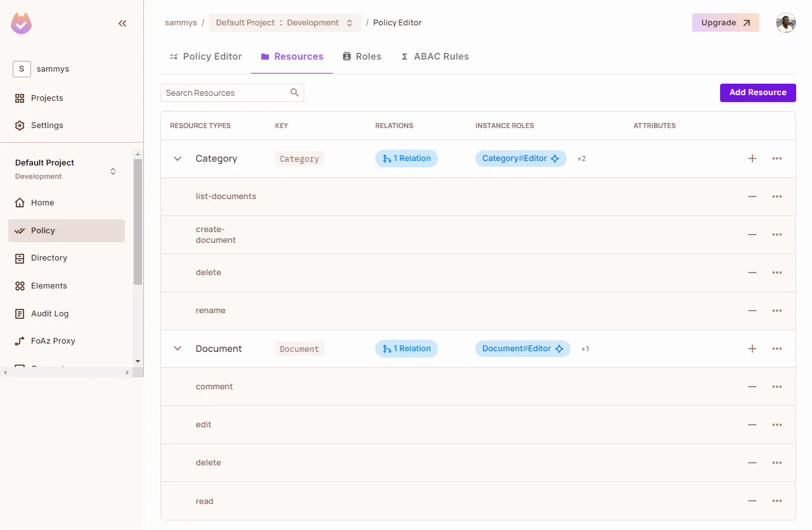
Task: Open the ABAC Rules tab
Action: click(435, 56)
